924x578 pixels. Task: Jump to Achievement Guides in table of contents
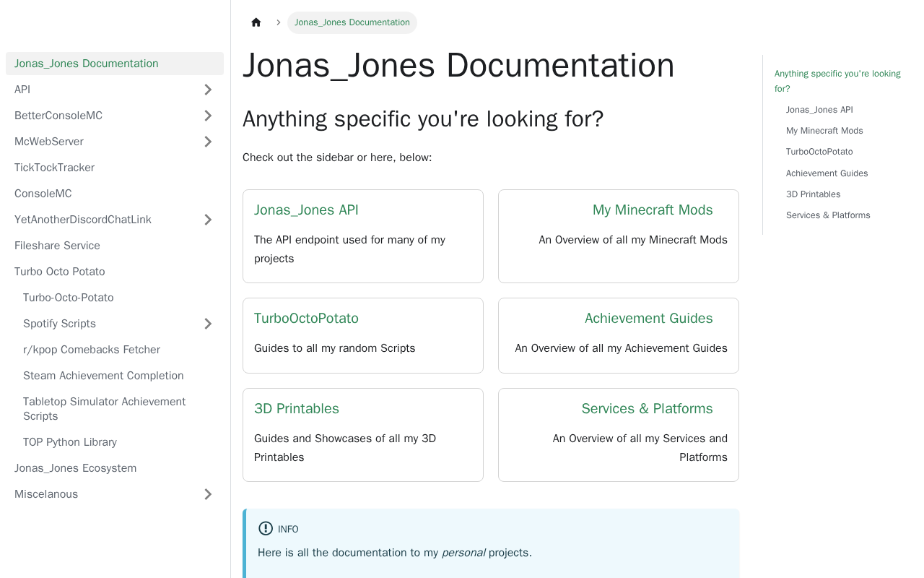[x=827, y=173]
